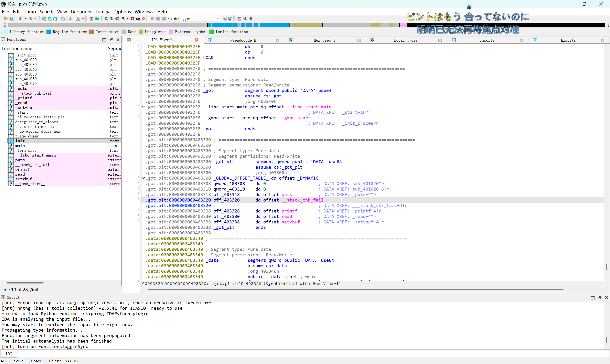Image resolution: width=610 pixels, height=364 pixels.
Task: Click the green circle toolbar icon
Action: point(97,19)
